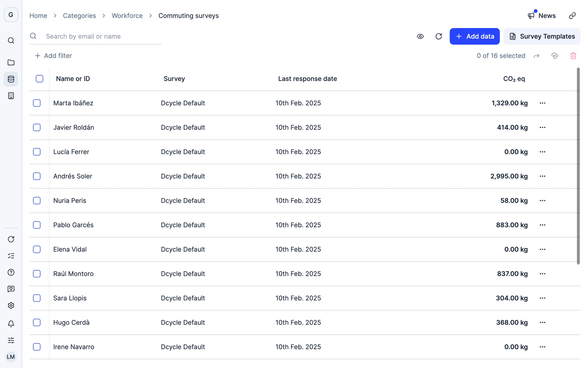This screenshot has width=588, height=368.
Task: Click the Add data button
Action: tap(474, 36)
